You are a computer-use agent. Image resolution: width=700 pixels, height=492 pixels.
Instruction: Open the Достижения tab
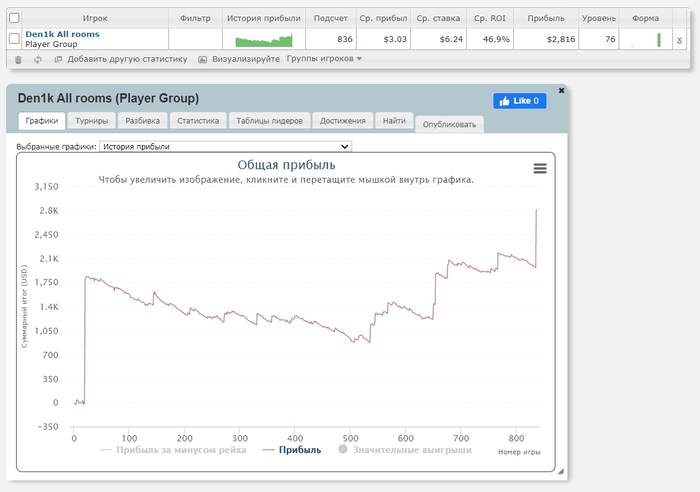pos(342,121)
